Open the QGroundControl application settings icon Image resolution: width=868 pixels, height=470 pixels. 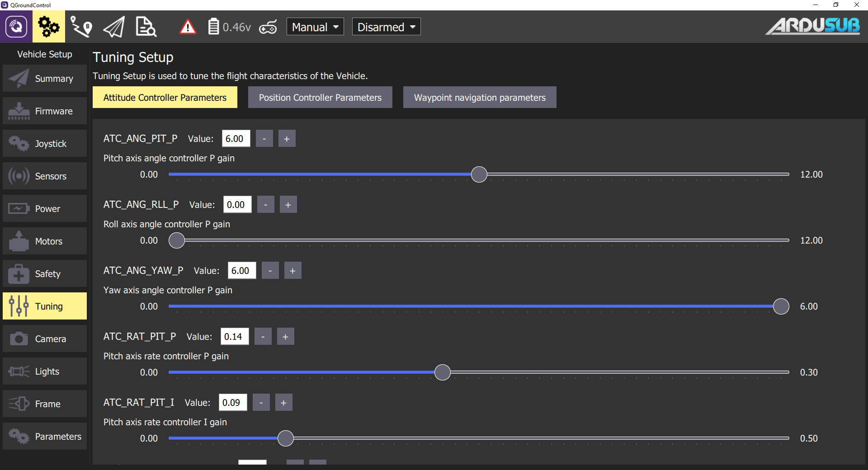[x=16, y=27]
